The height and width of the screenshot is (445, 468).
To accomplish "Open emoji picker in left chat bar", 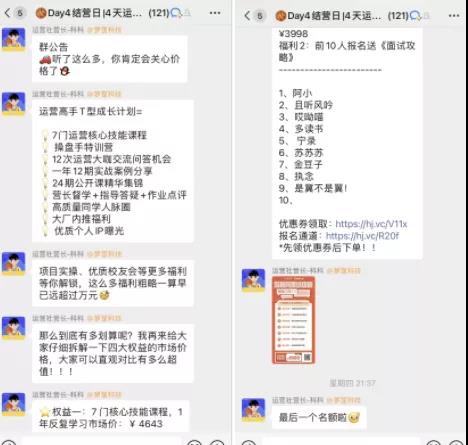I will [195, 442].
